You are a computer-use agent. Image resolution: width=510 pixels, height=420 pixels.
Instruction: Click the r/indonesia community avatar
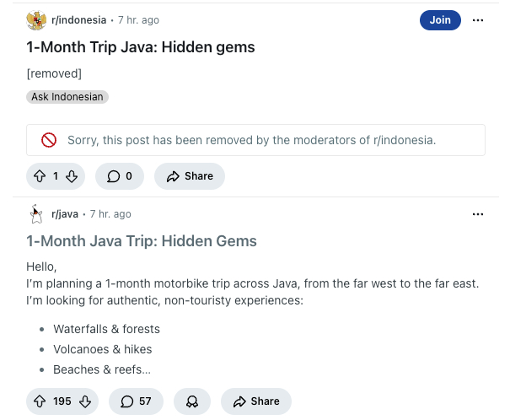click(x=36, y=20)
